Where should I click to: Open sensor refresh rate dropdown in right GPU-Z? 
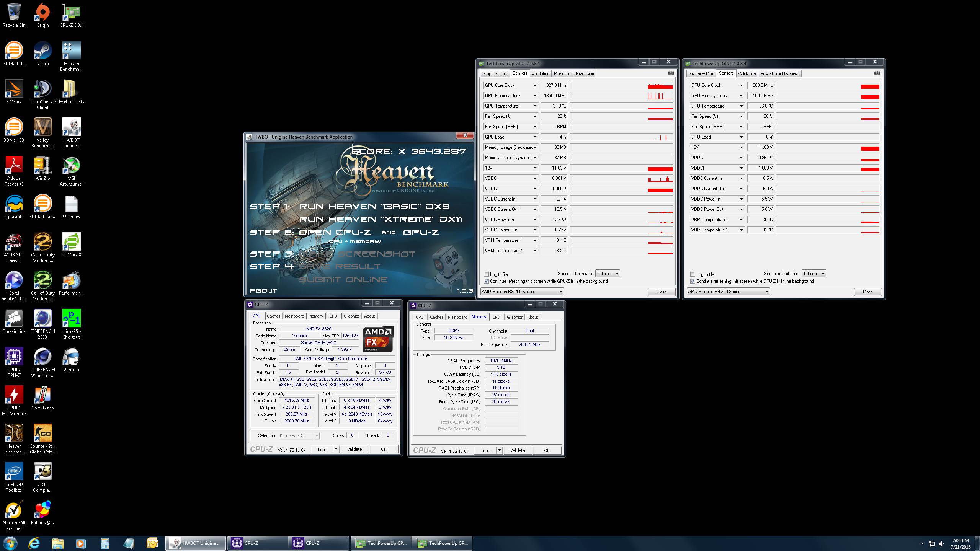pyautogui.click(x=814, y=274)
